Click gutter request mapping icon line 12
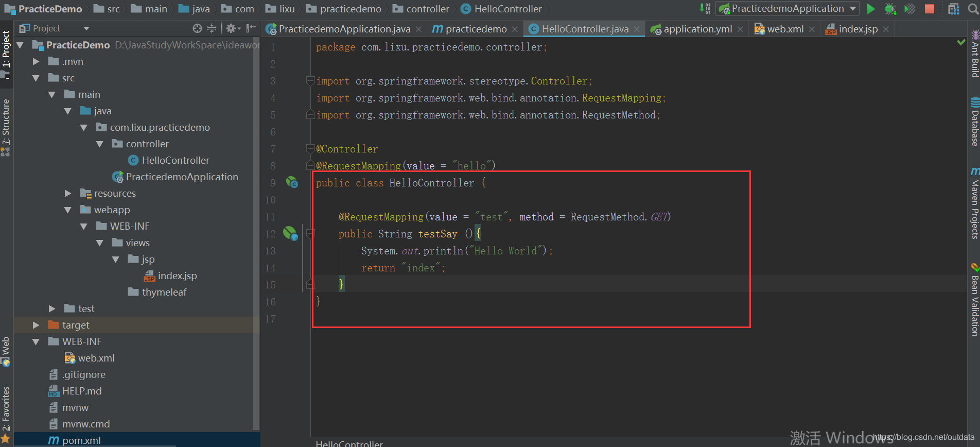Viewport: 980px width, 447px height. click(291, 233)
